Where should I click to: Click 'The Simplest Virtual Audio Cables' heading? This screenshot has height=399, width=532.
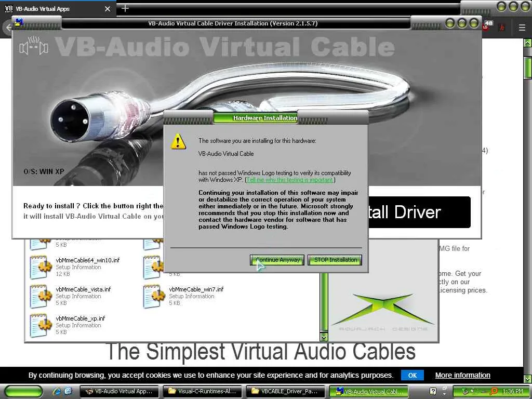[261, 351]
